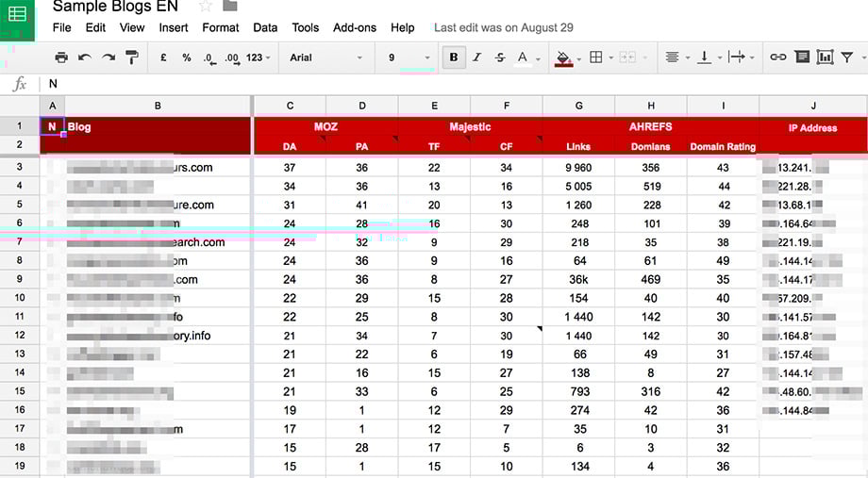Viewport: 868px width, 478px height.
Task: Select column G header
Action: pyautogui.click(x=578, y=105)
